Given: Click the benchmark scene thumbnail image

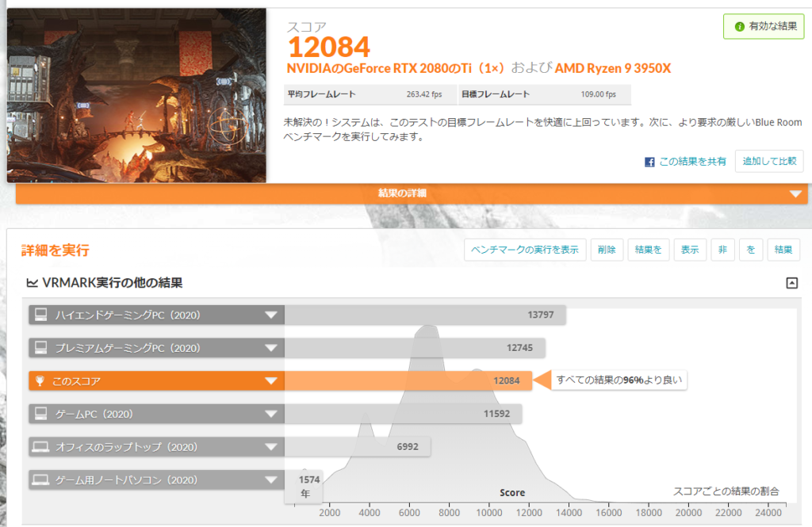Looking at the screenshot, I should coord(136,95).
